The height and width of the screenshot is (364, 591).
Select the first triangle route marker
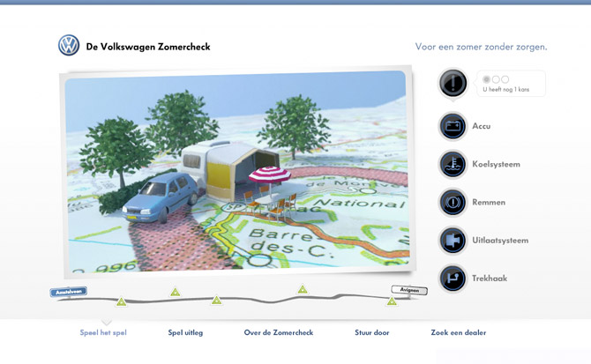coord(121,301)
